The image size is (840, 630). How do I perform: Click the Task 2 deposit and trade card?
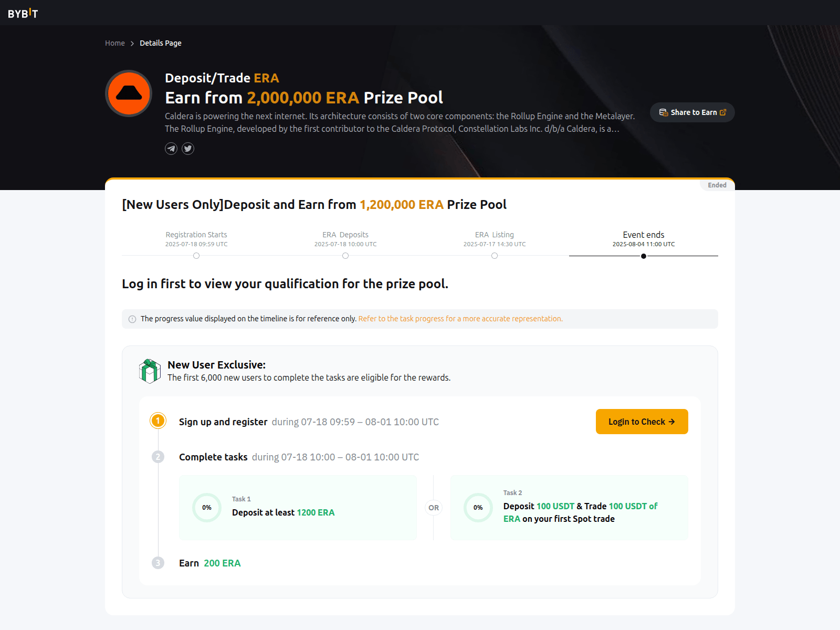pyautogui.click(x=569, y=508)
